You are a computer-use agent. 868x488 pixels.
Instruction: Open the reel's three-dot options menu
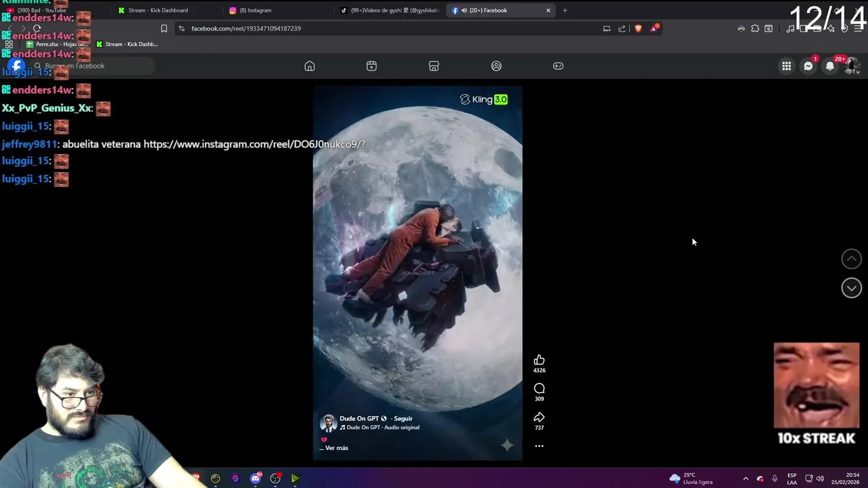pyautogui.click(x=539, y=446)
